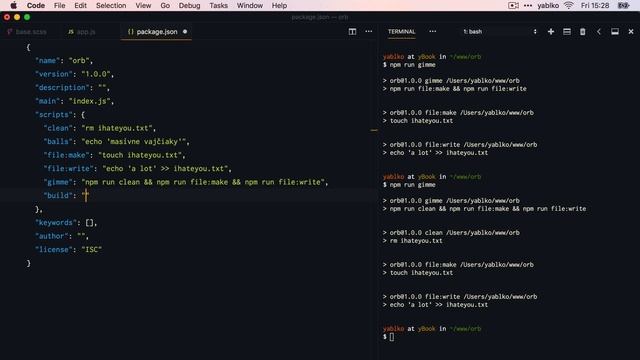
Task: Switch to the app.js tab
Action: [x=82, y=31]
